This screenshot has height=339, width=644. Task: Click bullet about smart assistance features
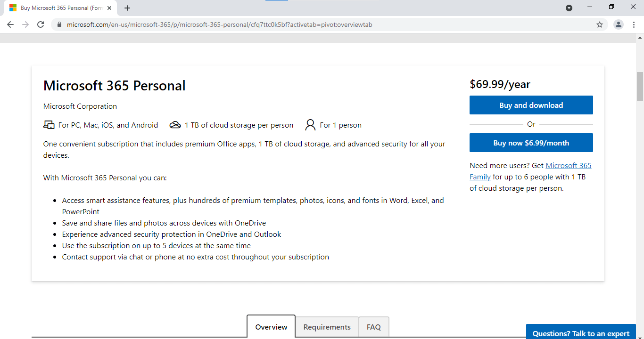pos(253,206)
